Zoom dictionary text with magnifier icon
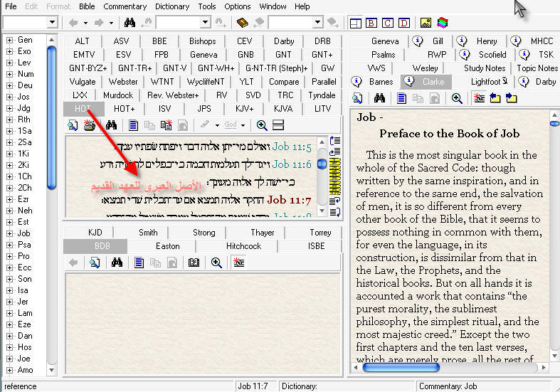Viewport: 560px width, 392px height. [x=216, y=263]
